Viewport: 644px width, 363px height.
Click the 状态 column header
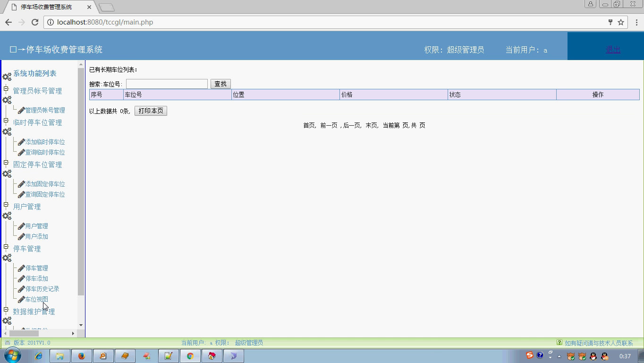[502, 95]
